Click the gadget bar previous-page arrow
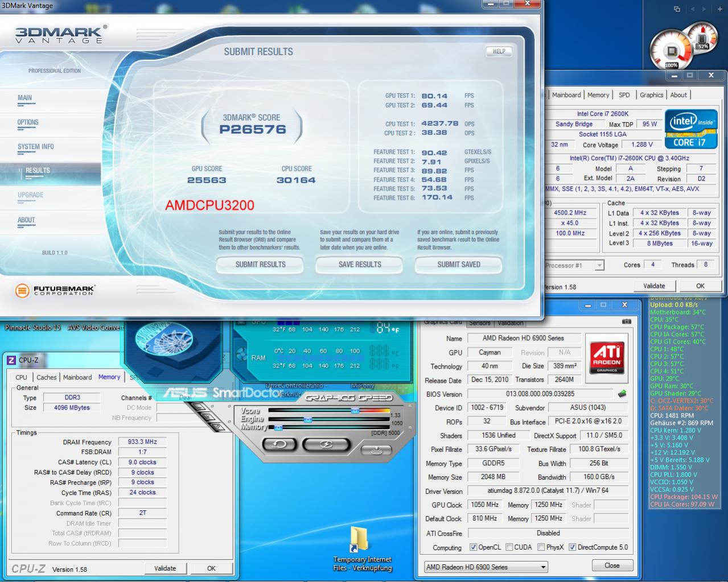The image size is (728, 582). point(692,9)
